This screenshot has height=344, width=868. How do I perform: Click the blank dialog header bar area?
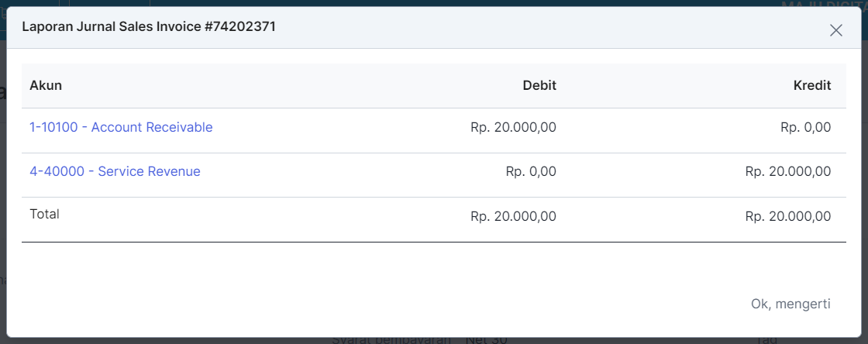coord(542,28)
